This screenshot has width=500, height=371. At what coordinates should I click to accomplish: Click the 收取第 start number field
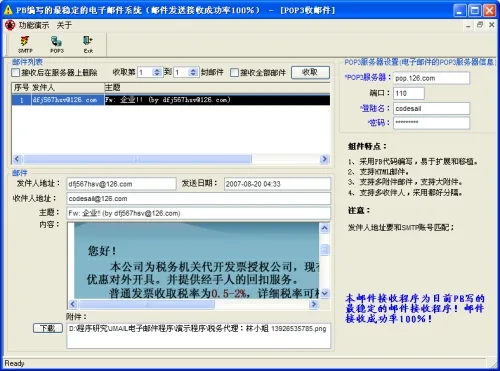pos(145,72)
